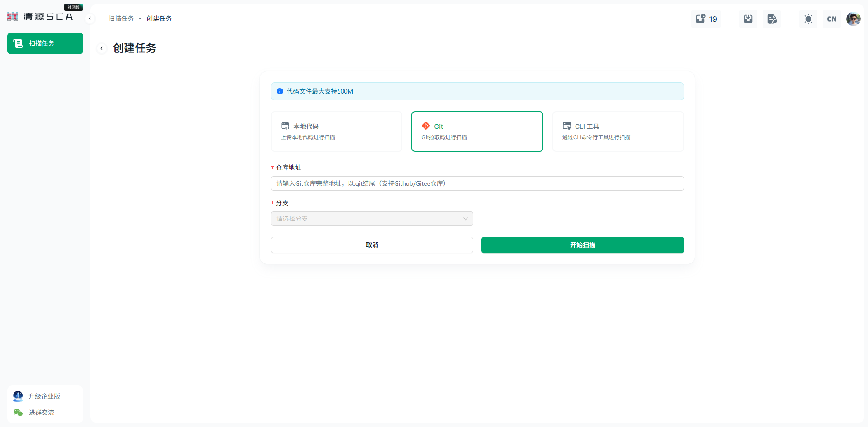This screenshot has width=868, height=427.
Task: Open the document edit icon in header
Action: [x=772, y=19]
